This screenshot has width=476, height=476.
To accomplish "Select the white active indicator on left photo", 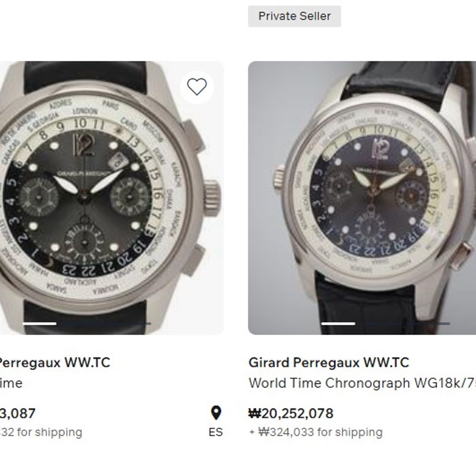I will (x=39, y=324).
